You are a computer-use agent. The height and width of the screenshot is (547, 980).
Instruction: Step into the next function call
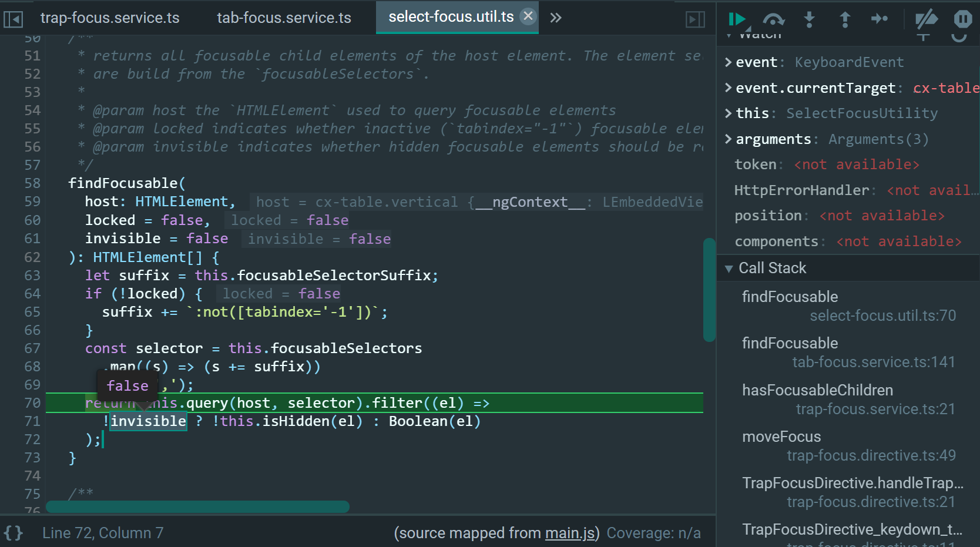click(x=810, y=19)
